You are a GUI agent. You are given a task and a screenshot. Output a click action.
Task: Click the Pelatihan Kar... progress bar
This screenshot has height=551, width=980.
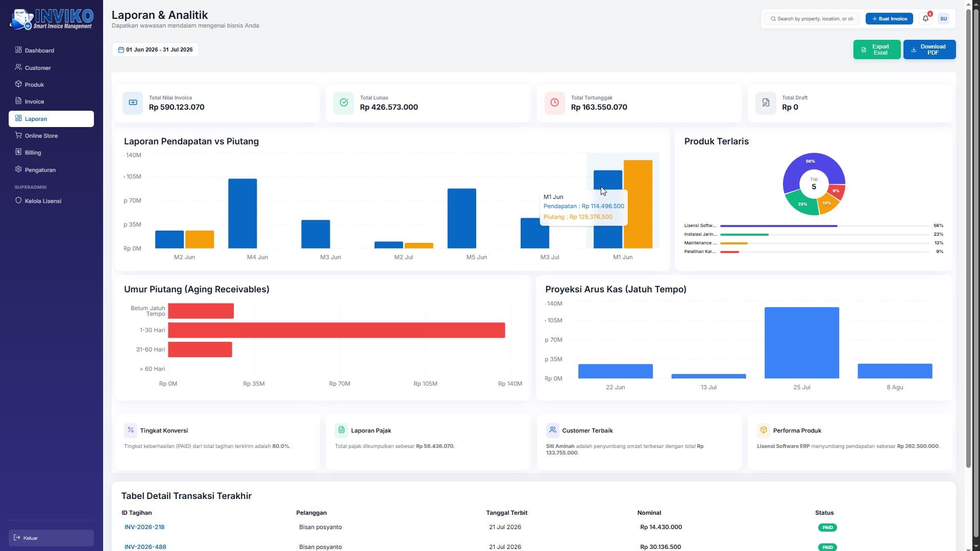(824, 252)
